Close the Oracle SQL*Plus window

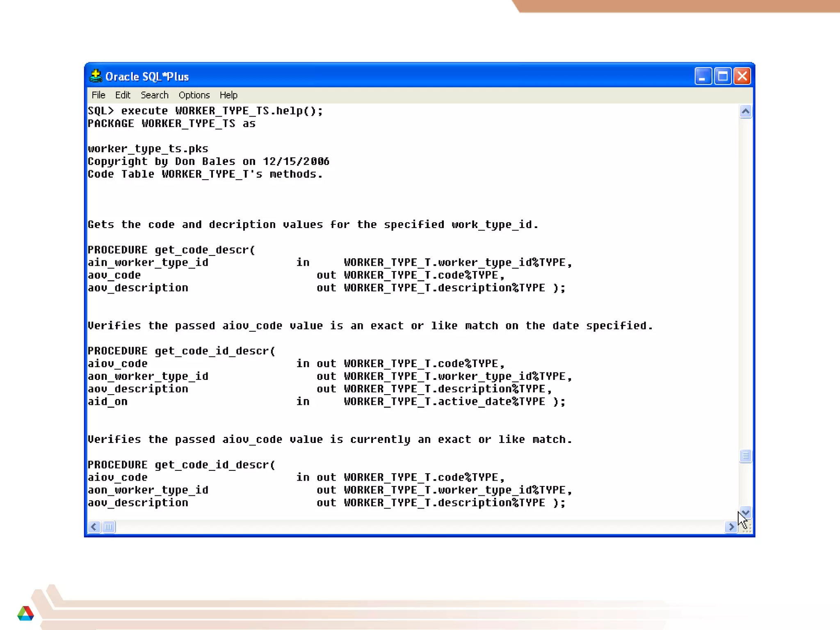[x=742, y=76]
